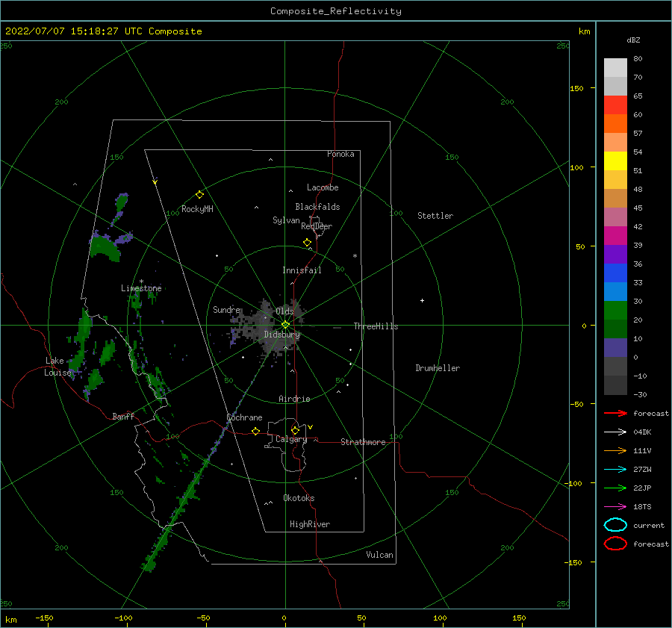The width and height of the screenshot is (672, 628).
Task: Click the yellow radar center marker at Olds
Action: [x=285, y=325]
